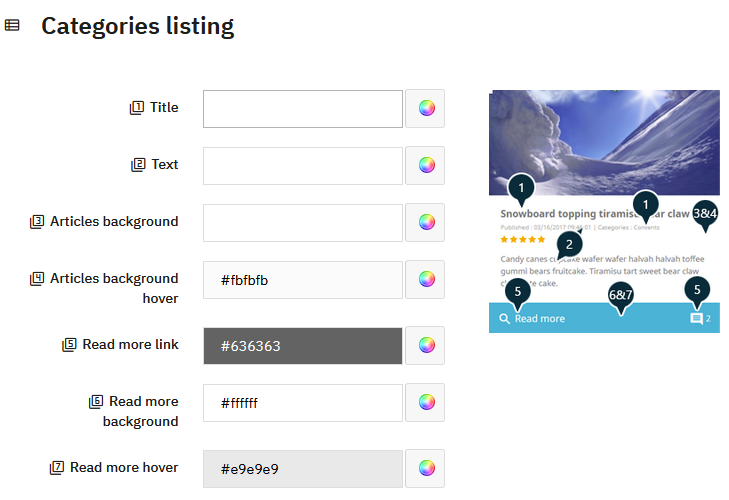Click the Categories listing header icon
The image size is (729, 500).
12,26
